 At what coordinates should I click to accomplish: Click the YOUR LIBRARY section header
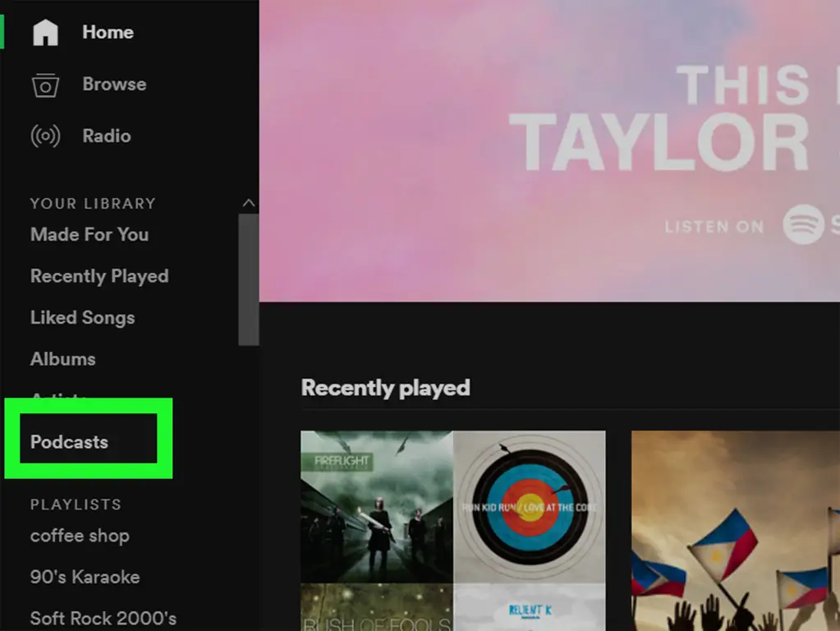pos(93,204)
